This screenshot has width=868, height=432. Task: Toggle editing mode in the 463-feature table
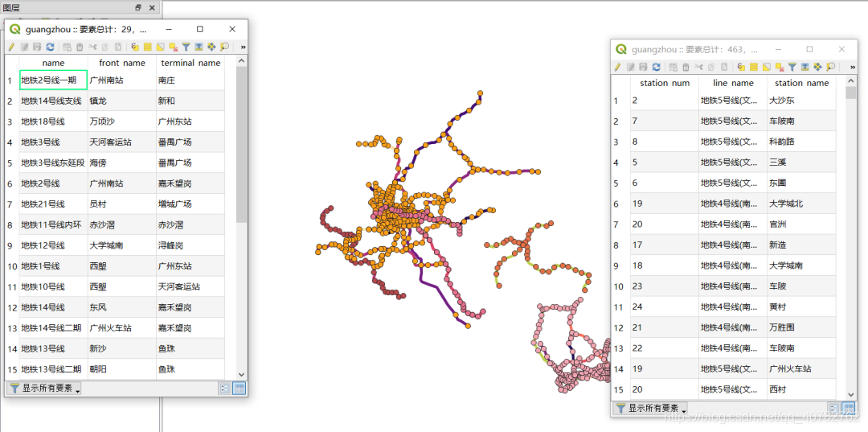[617, 67]
